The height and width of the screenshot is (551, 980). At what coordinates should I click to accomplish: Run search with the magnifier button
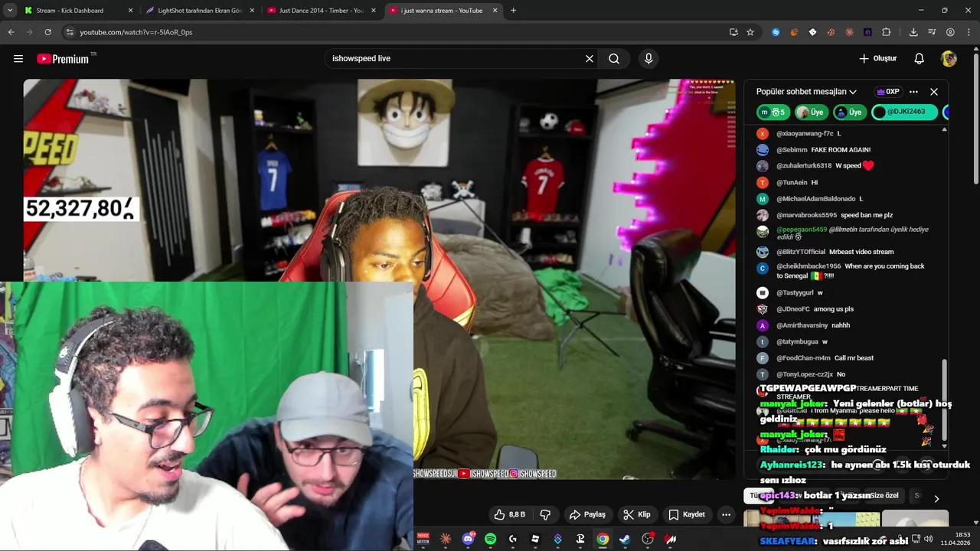[614, 59]
